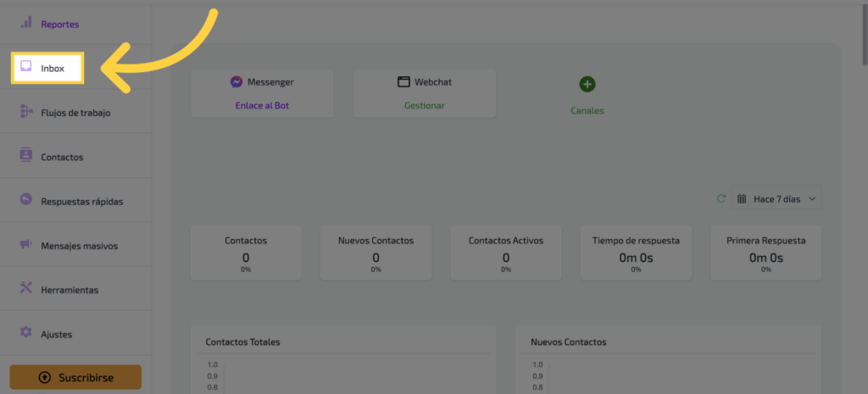Click the Ajustes gear icon
Screen dimensions: 868x394
26,333
